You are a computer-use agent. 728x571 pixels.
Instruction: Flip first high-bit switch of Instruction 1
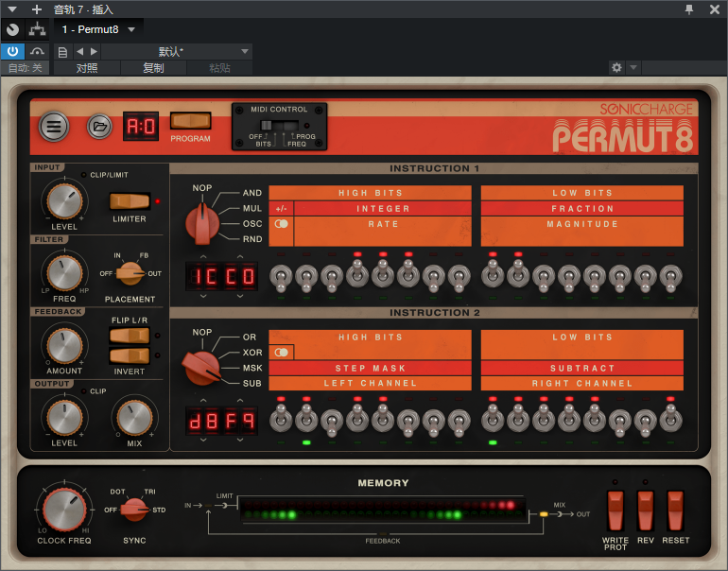click(281, 277)
